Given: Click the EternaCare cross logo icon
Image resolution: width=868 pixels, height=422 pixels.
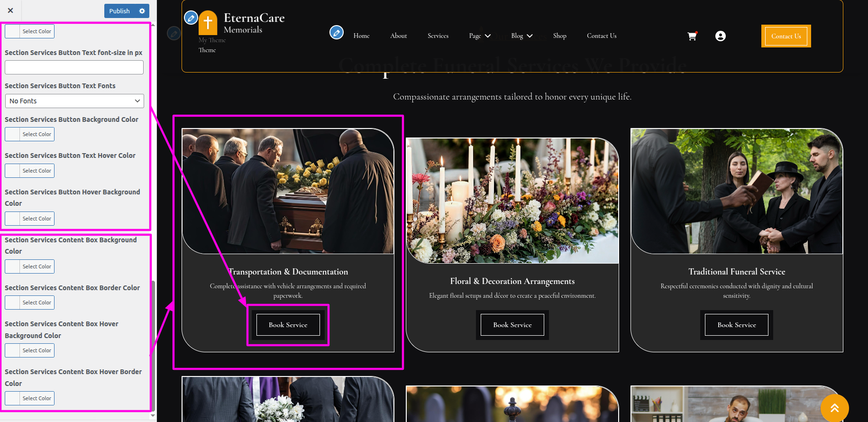Looking at the screenshot, I should [208, 23].
